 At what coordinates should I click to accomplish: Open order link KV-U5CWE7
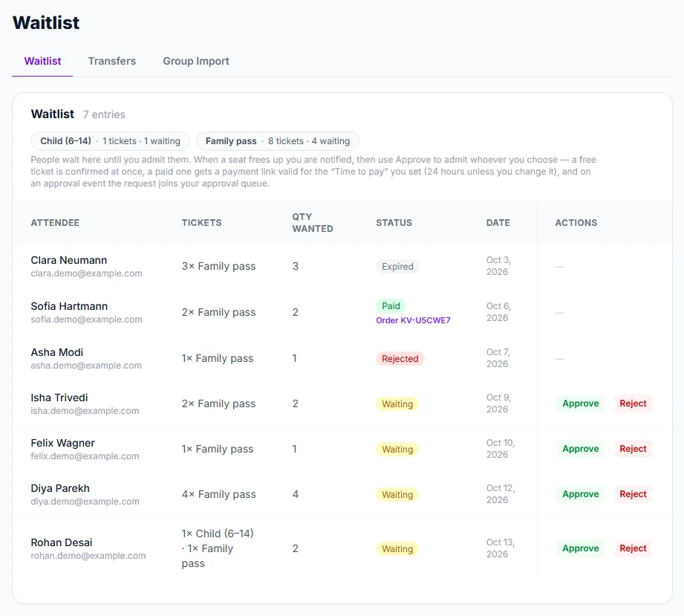coord(413,320)
